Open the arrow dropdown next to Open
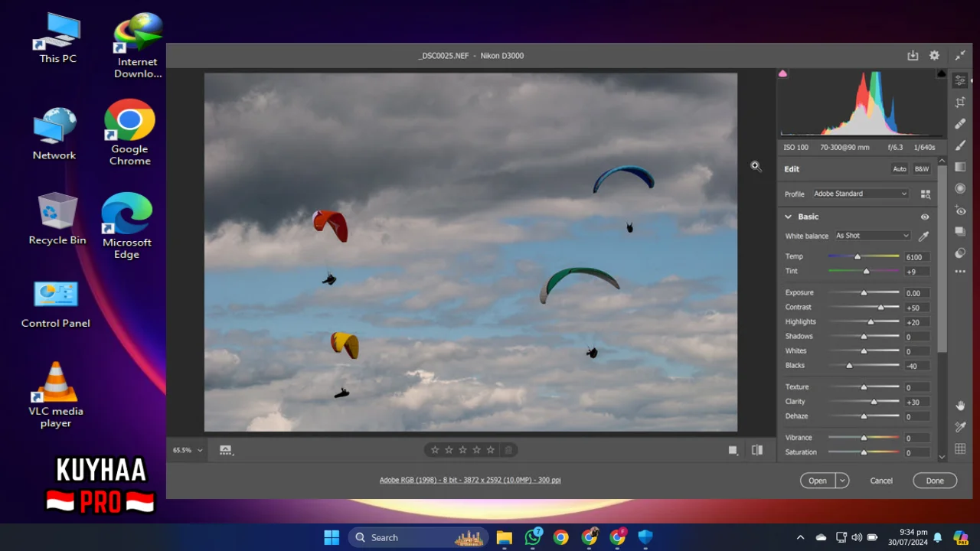980x551 pixels. (842, 481)
